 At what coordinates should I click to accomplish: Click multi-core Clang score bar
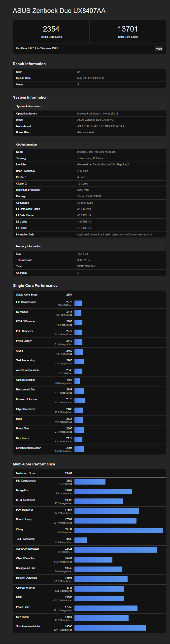[119, 530]
